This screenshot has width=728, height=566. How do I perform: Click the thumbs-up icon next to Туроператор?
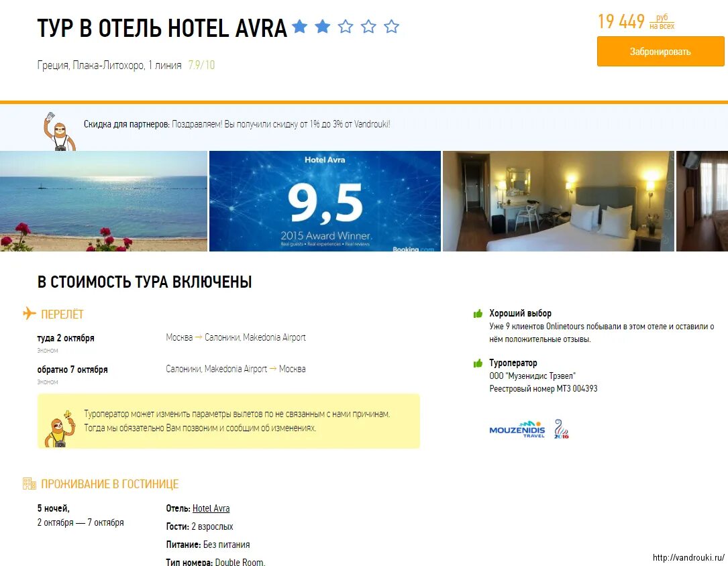pyautogui.click(x=478, y=363)
